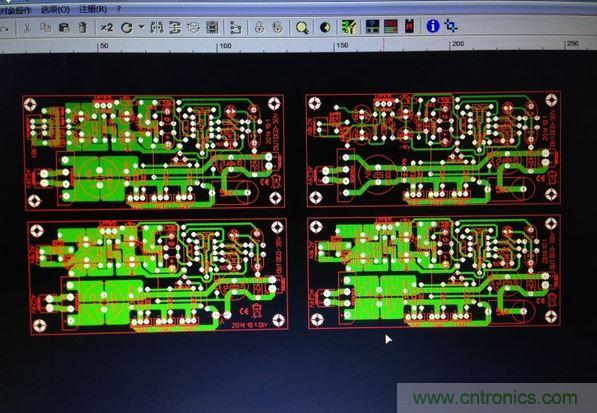Select the magnifying glass Zoom tool
This screenshot has height=413, width=597.
[x=302, y=27]
